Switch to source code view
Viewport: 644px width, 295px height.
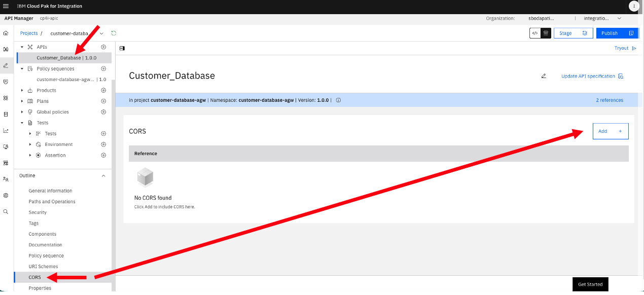[534, 33]
